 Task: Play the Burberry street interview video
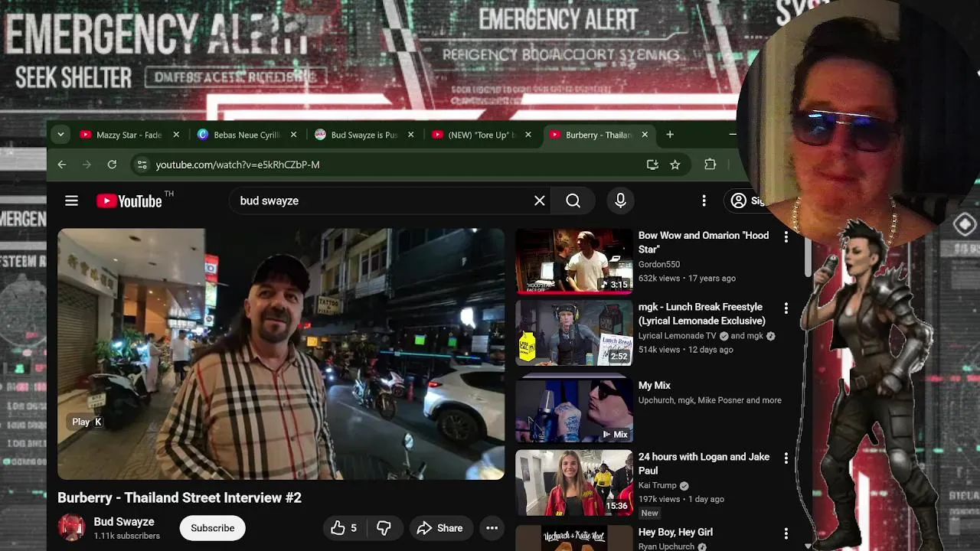281,354
